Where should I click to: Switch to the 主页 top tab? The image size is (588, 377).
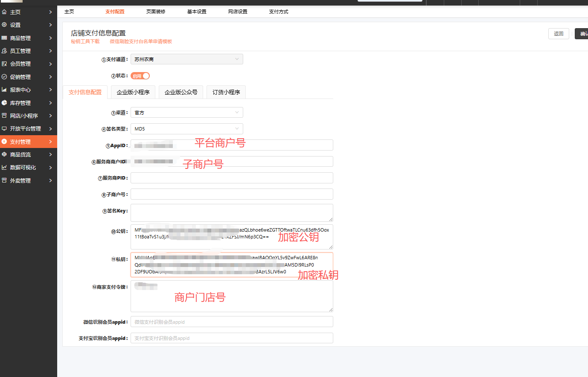coord(69,12)
